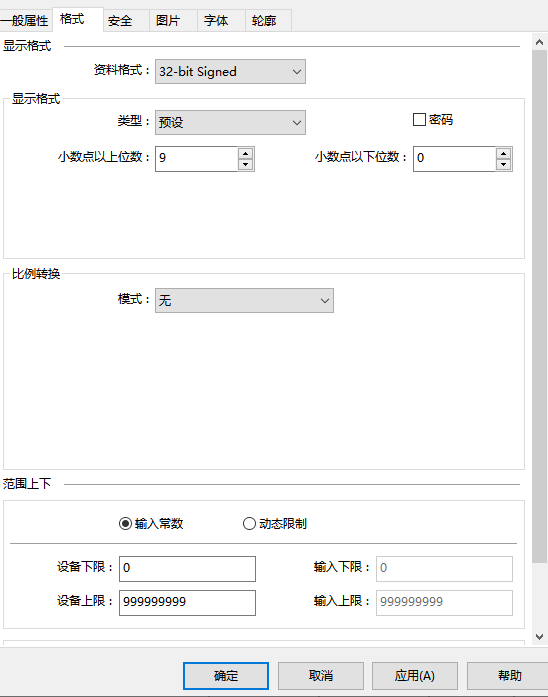The width and height of the screenshot is (548, 697).
Task: Click the 确定 button
Action: (226, 676)
